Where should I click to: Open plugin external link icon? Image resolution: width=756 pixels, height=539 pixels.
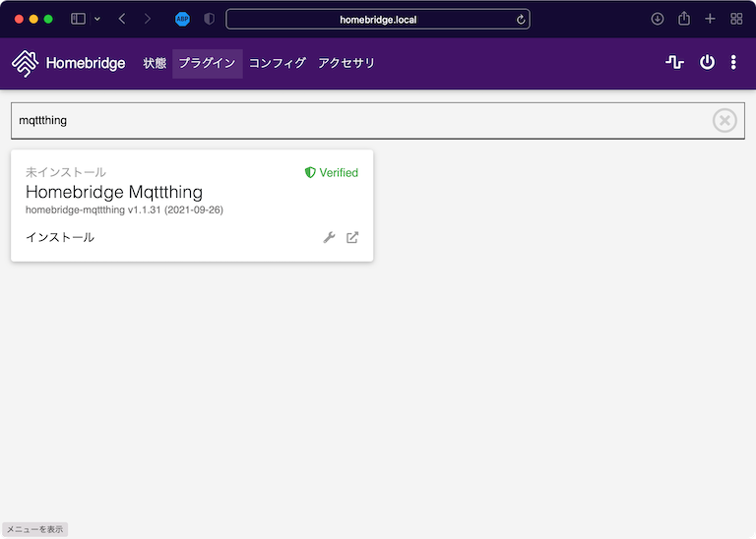coord(352,237)
